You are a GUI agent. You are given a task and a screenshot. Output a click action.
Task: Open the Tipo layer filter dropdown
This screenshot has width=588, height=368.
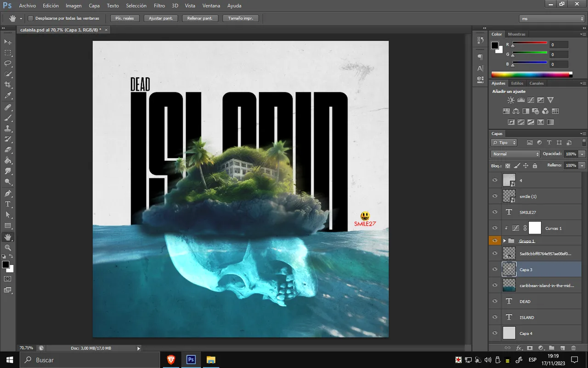click(504, 143)
